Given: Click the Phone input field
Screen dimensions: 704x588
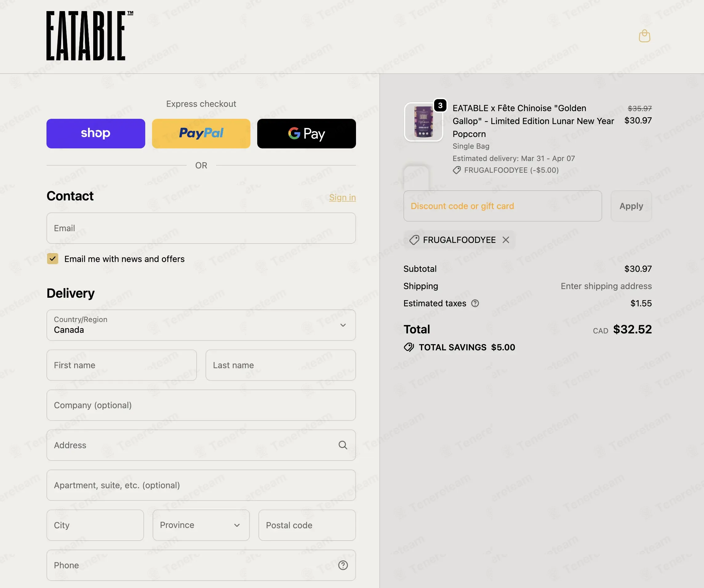Looking at the screenshot, I should (x=201, y=565).
